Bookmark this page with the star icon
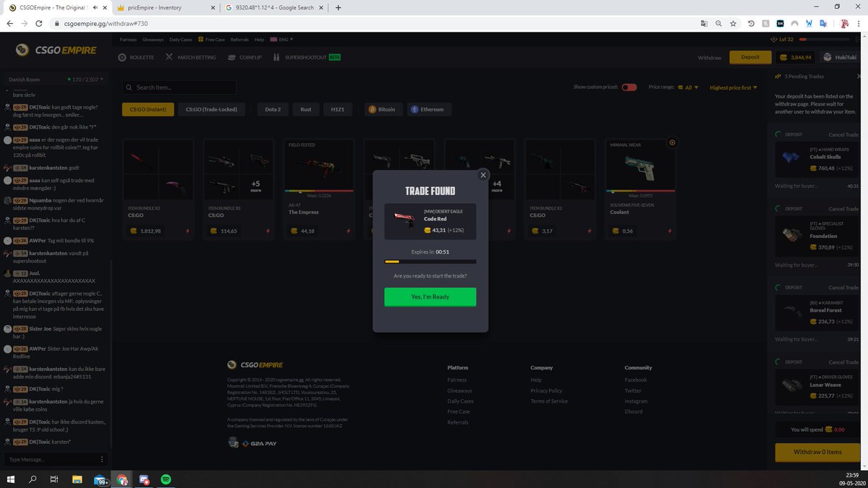Viewport: 868px width, 488px height. pyautogui.click(x=733, y=23)
